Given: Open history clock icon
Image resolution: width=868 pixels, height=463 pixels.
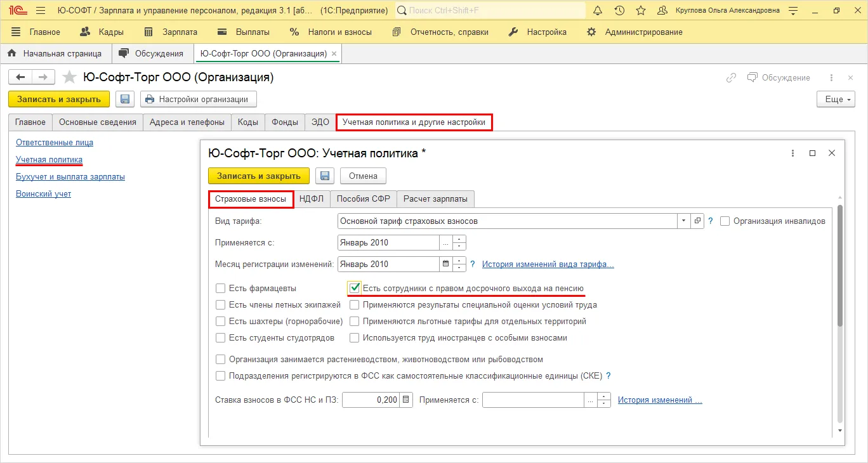Looking at the screenshot, I should click(619, 10).
